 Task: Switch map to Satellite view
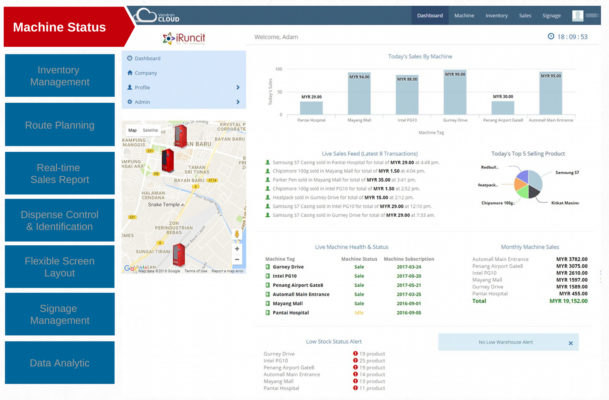point(150,130)
